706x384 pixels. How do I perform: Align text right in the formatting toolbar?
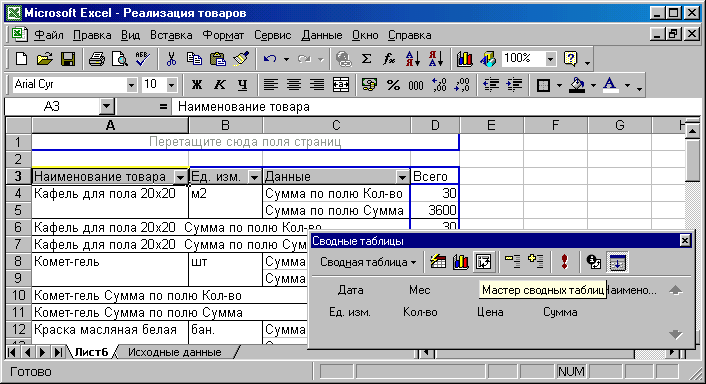(x=317, y=85)
